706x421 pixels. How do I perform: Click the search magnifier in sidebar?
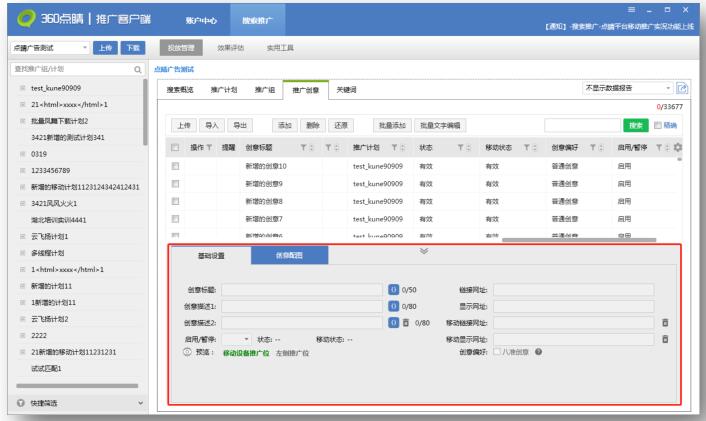137,69
